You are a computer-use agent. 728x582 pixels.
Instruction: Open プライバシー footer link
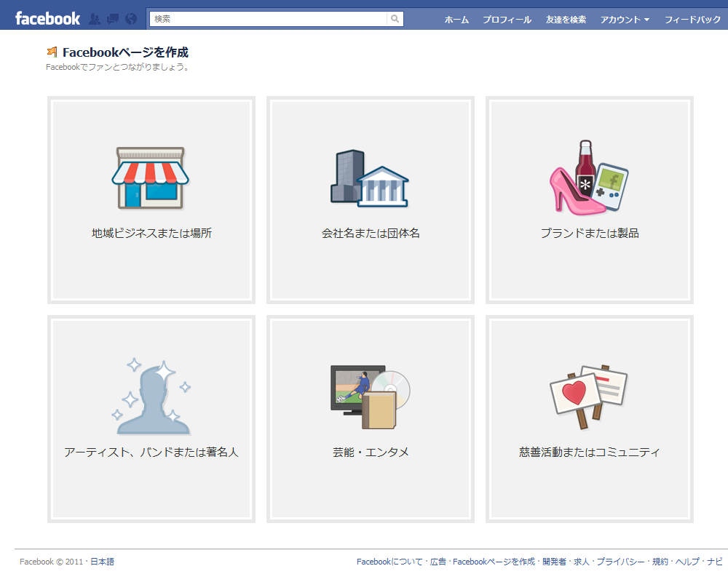click(x=621, y=562)
